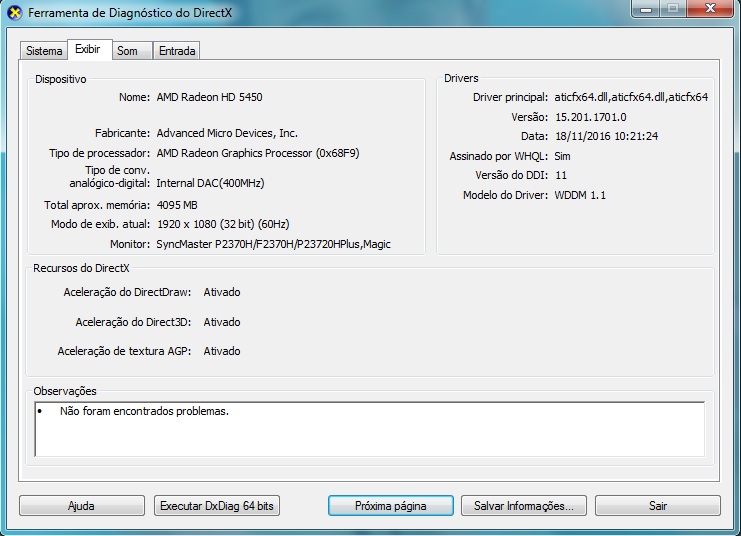741x536 pixels.
Task: Click the driver version 15.201.1701.0 value
Action: pyautogui.click(x=590, y=117)
